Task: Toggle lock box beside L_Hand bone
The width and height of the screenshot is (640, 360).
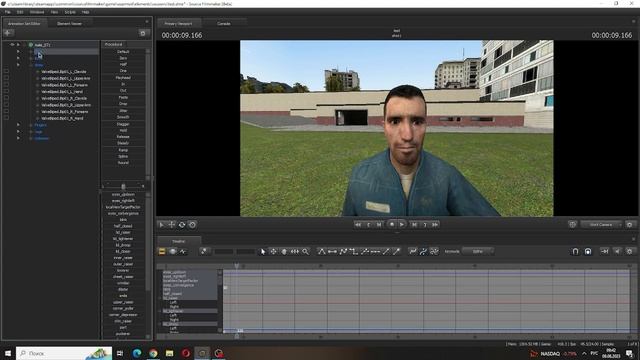Action: [6, 91]
